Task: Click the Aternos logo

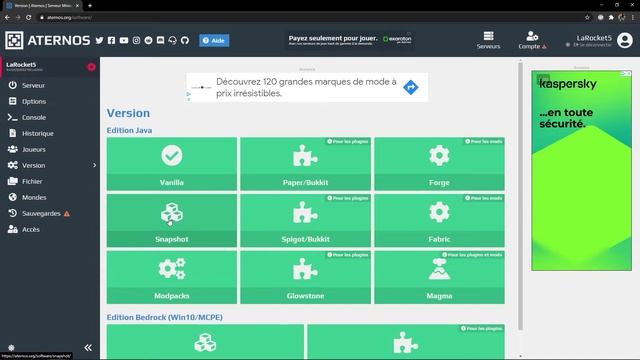Action: (x=48, y=40)
